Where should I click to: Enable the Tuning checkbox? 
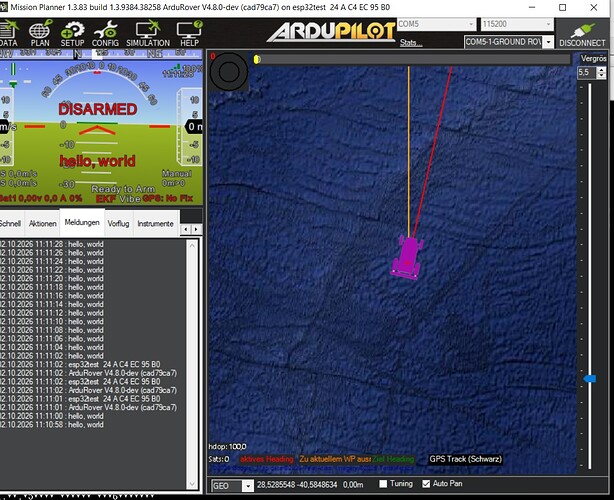click(x=383, y=484)
